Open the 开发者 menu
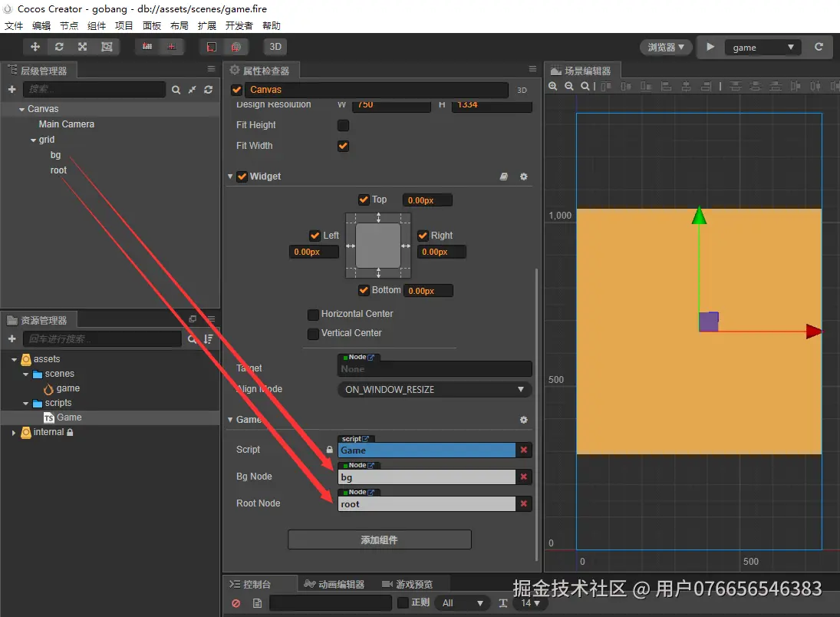The height and width of the screenshot is (617, 840). coord(239,26)
